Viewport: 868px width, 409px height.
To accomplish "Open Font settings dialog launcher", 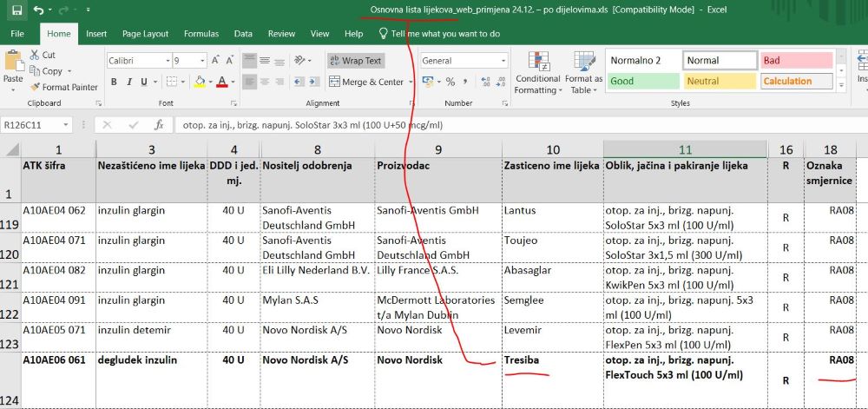I will tap(233, 103).
